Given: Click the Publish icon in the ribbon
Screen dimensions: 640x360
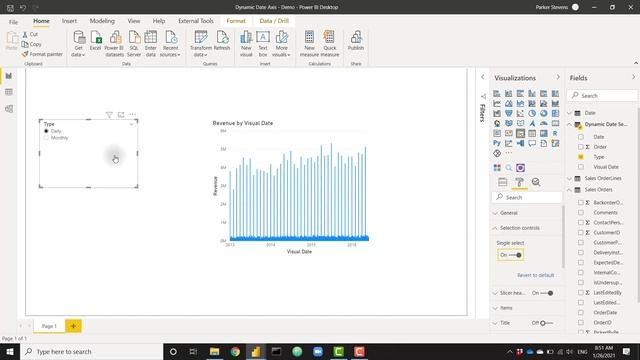Looking at the screenshot, I should click(356, 41).
